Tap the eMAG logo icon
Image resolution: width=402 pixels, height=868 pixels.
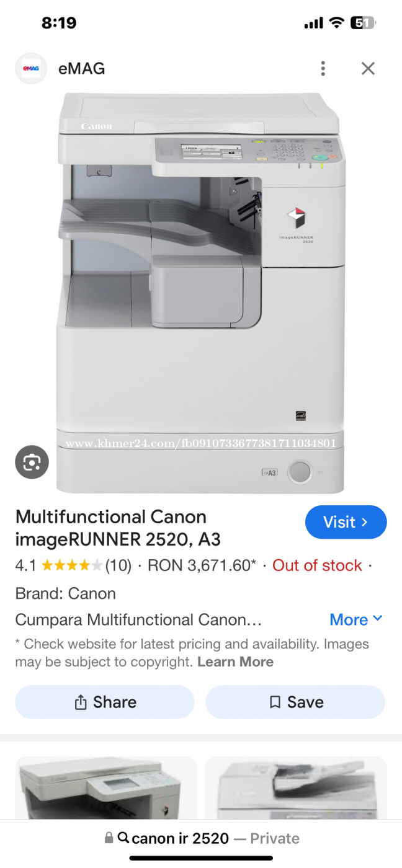[31, 68]
